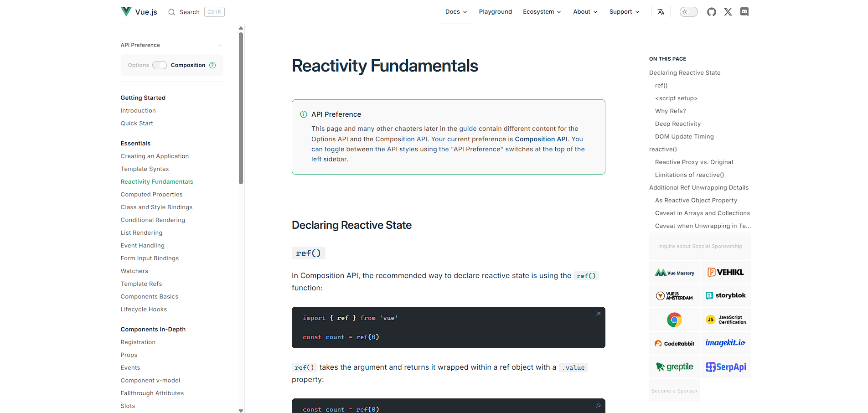This screenshot has width=868, height=413.
Task: Open the Discord chat icon
Action: [744, 12]
